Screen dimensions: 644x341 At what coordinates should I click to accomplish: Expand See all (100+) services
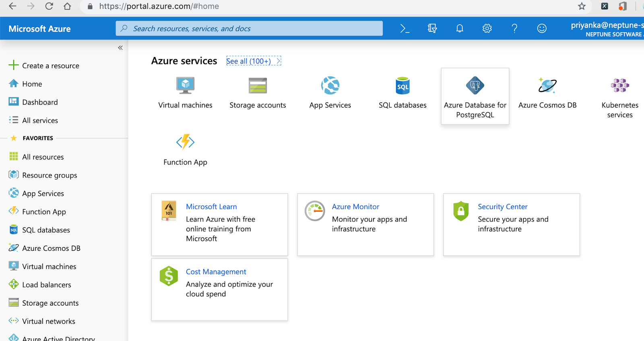[x=253, y=61]
